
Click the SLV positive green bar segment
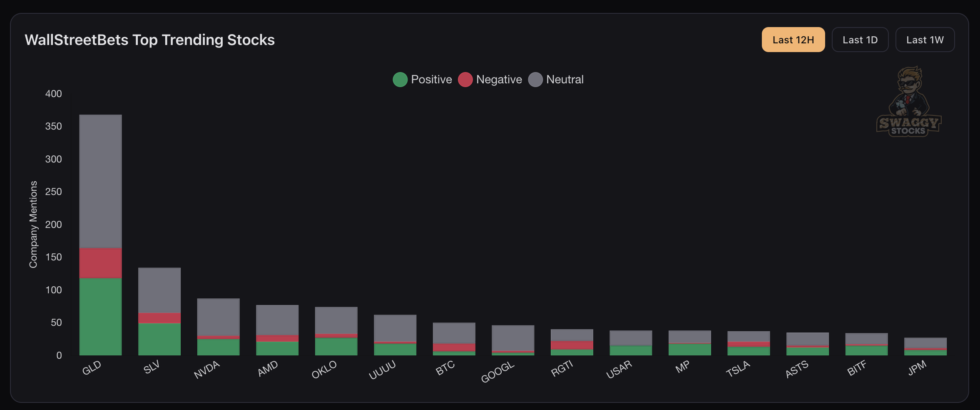159,339
